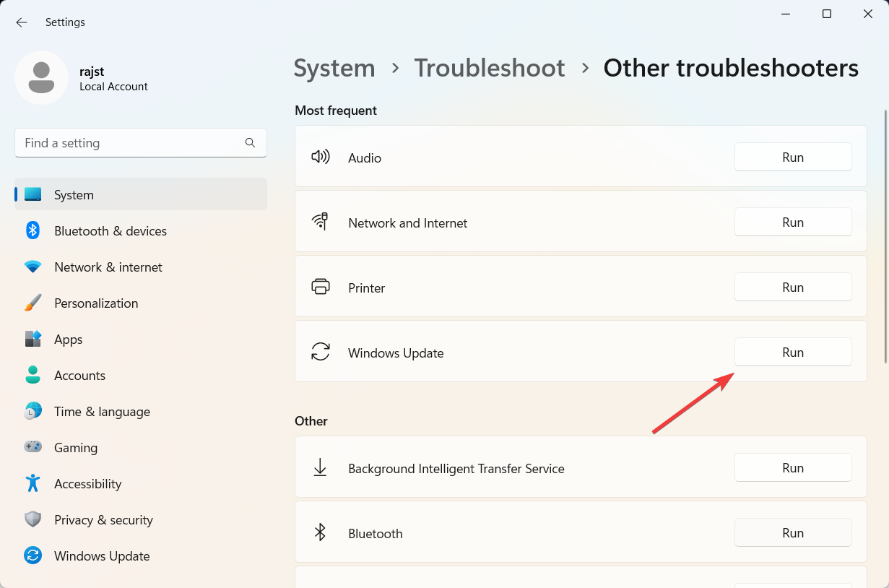This screenshot has width=889, height=588.
Task: Maximize the Settings window
Action: (827, 14)
